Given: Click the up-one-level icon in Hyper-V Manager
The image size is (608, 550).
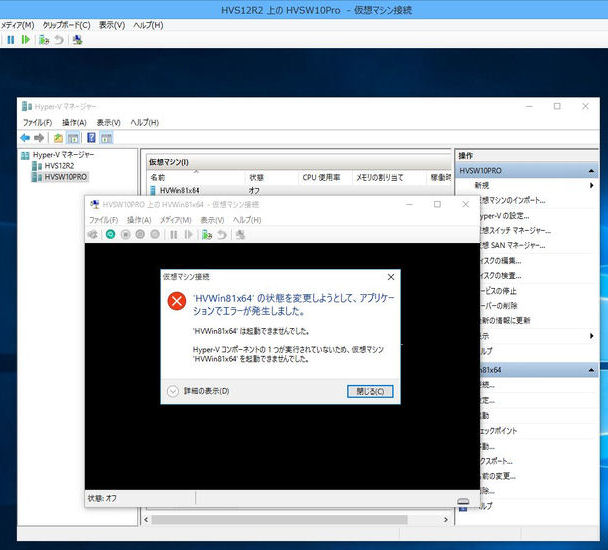Looking at the screenshot, I should (58, 138).
